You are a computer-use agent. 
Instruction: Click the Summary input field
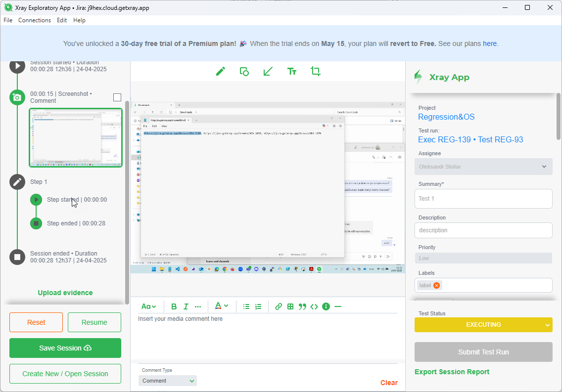(x=483, y=199)
